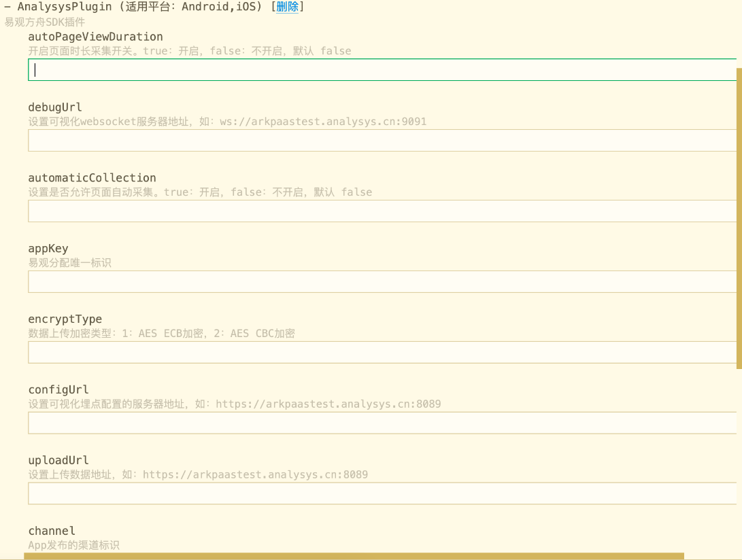Image resolution: width=742 pixels, height=560 pixels.
Task: Click the vertical scrollbar thumb
Action: point(739,219)
